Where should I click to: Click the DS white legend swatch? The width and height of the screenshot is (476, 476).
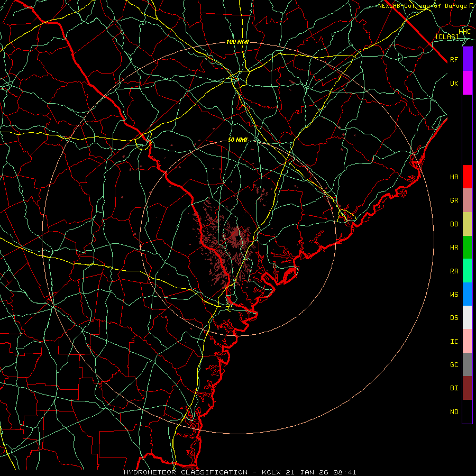click(x=467, y=317)
